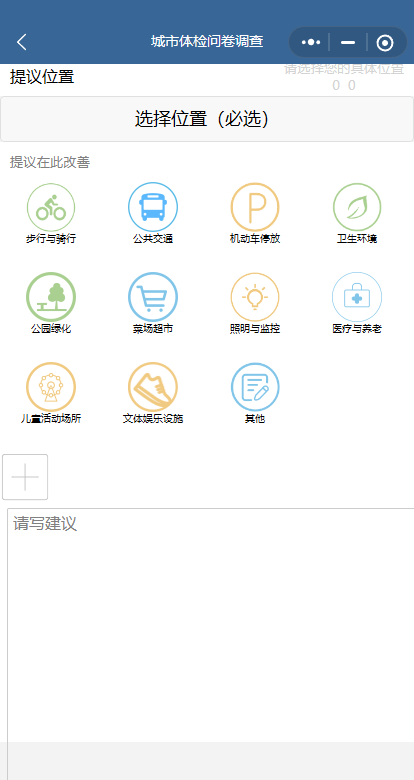Pick the 照明与监控 light bulb icon

(255, 297)
